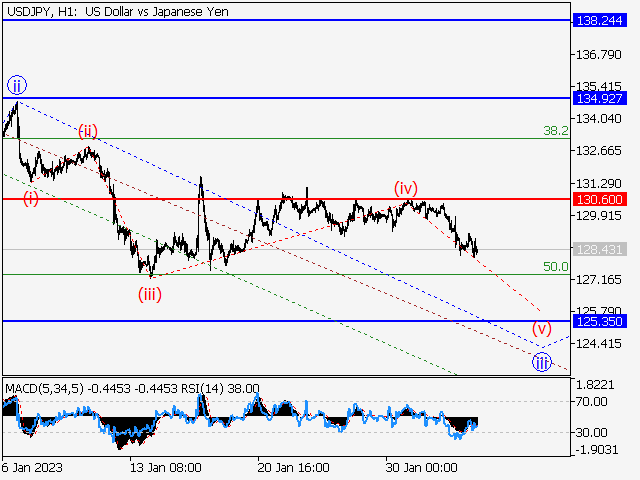
Task: Click the 1.8221 MACD scale value
Action: click(595, 384)
